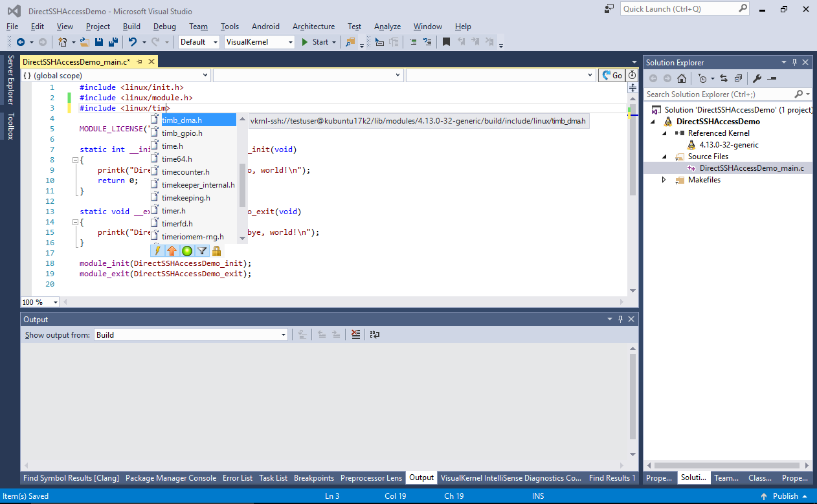Screen dimensions: 817x504
Task: Open the 'Show output from' Build dropdown
Action: tap(284, 335)
